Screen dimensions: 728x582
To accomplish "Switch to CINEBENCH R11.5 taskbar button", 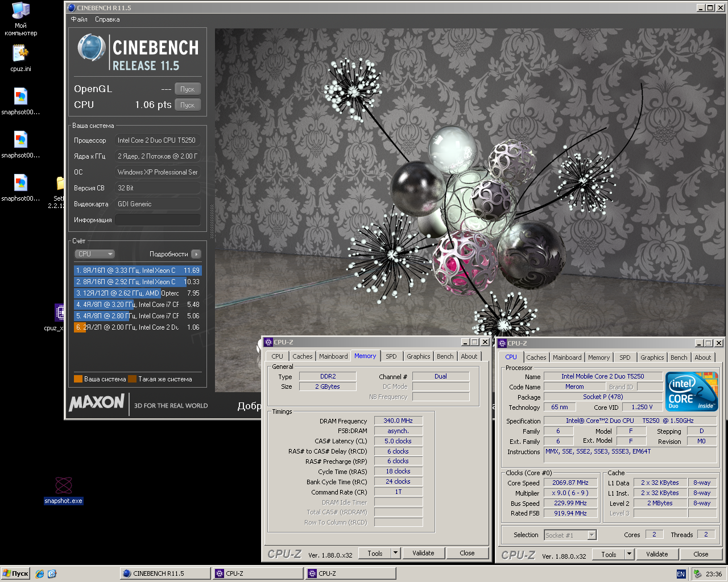I will [x=165, y=573].
